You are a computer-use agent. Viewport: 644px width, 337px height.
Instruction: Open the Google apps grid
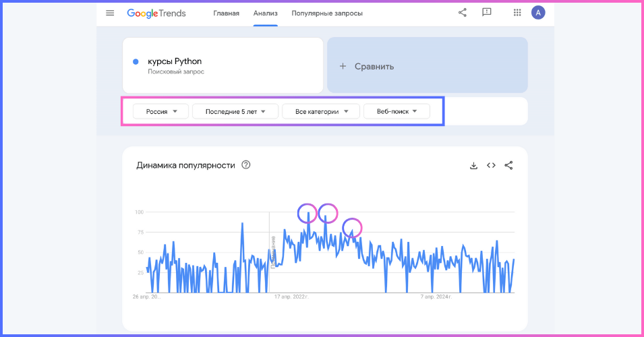(x=517, y=13)
